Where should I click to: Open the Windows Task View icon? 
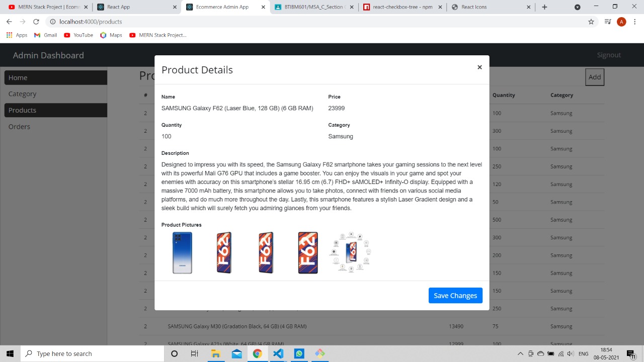click(194, 353)
